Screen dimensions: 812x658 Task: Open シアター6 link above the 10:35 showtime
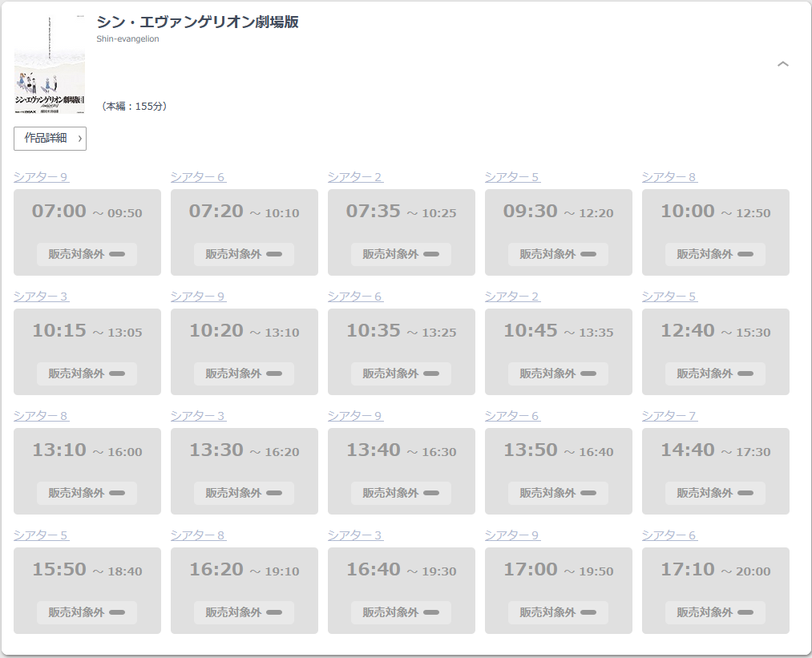coord(355,297)
